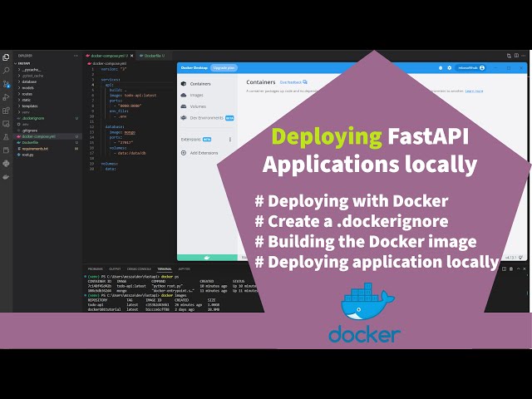532x399 pixels.
Task: Maximize terminal panel with the chevron icon
Action: [x=518, y=268]
